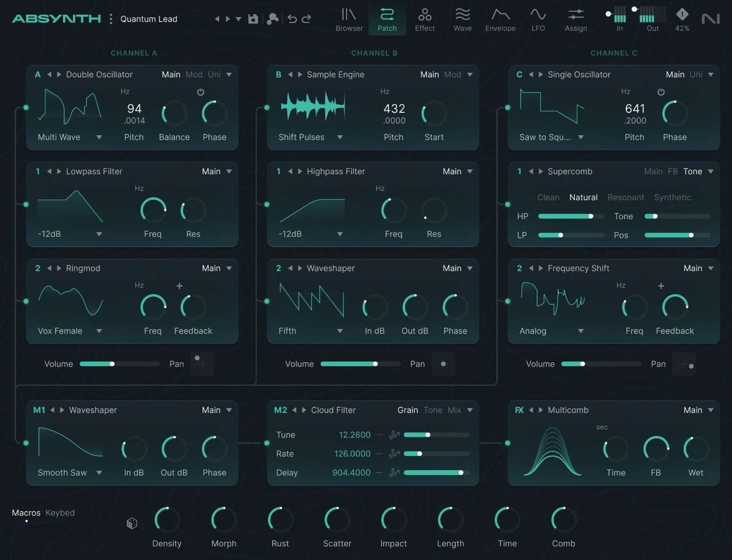This screenshot has height=560, width=732.
Task: Open the Wave editor
Action: coord(462,20)
